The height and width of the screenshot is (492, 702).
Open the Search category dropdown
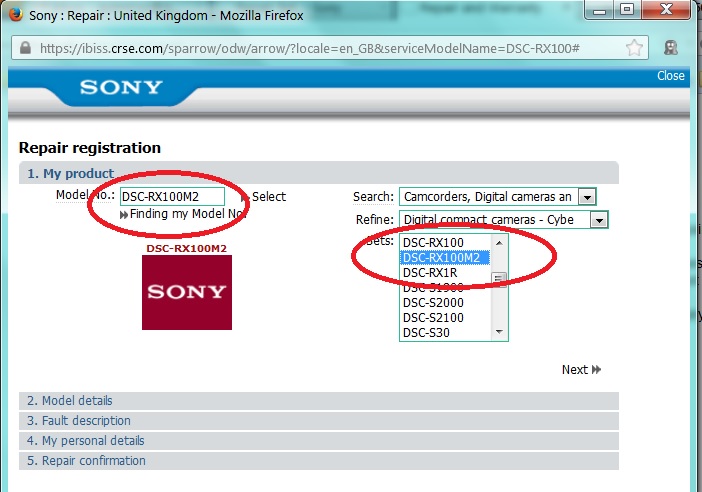(x=588, y=197)
